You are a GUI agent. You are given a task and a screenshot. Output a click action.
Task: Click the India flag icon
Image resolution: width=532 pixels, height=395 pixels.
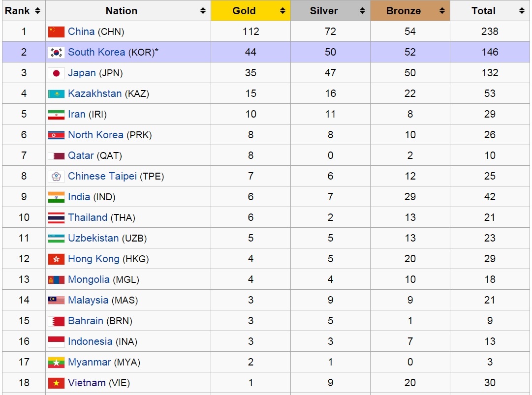[x=56, y=197]
